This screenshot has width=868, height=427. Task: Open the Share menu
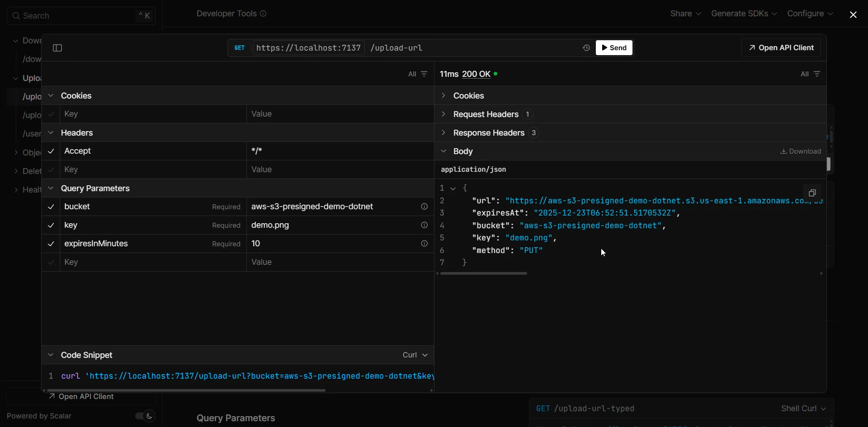(x=685, y=13)
